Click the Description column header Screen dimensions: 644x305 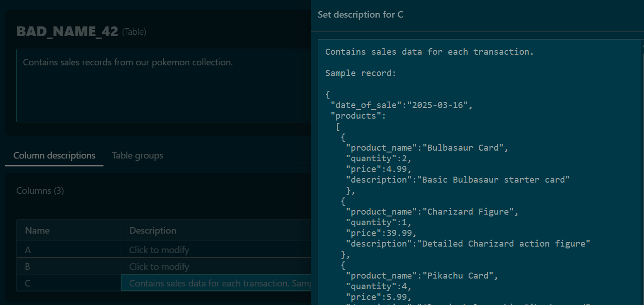[153, 230]
